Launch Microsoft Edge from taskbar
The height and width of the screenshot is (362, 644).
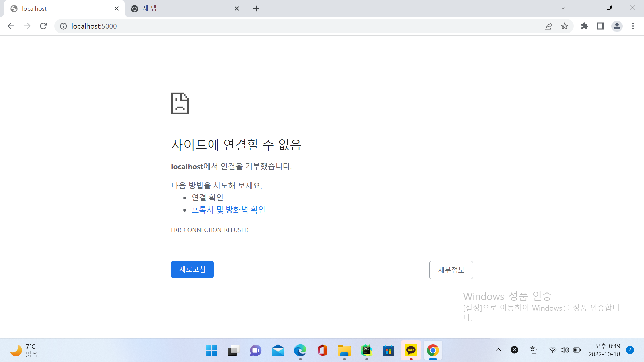(300, 351)
